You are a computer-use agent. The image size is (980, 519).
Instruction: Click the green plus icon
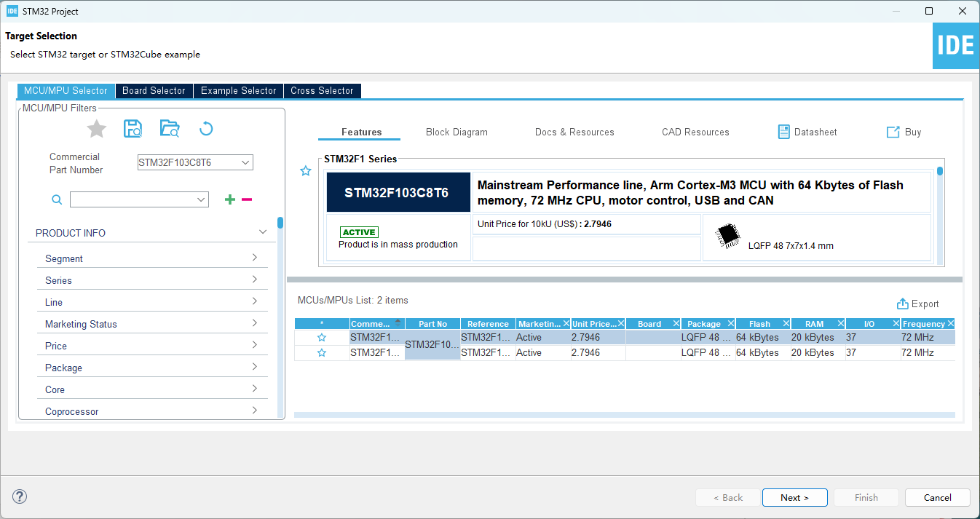click(230, 199)
